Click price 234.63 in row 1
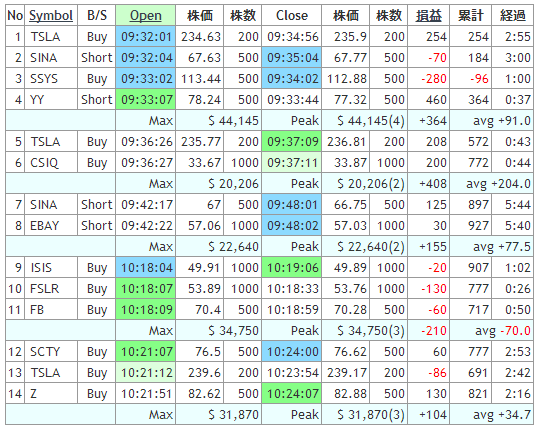This screenshot has height=429, width=538. [201, 37]
